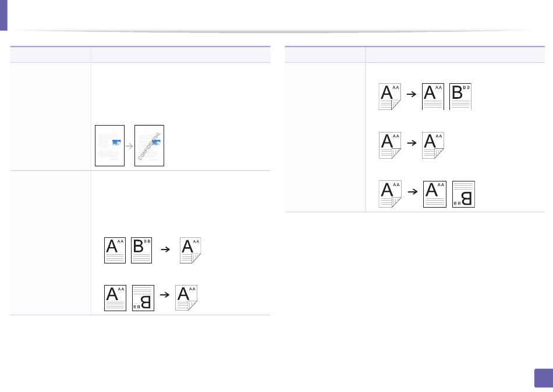Click flat A page beside upside-down B, right table
The height and width of the screenshot is (392, 553).
(435, 194)
